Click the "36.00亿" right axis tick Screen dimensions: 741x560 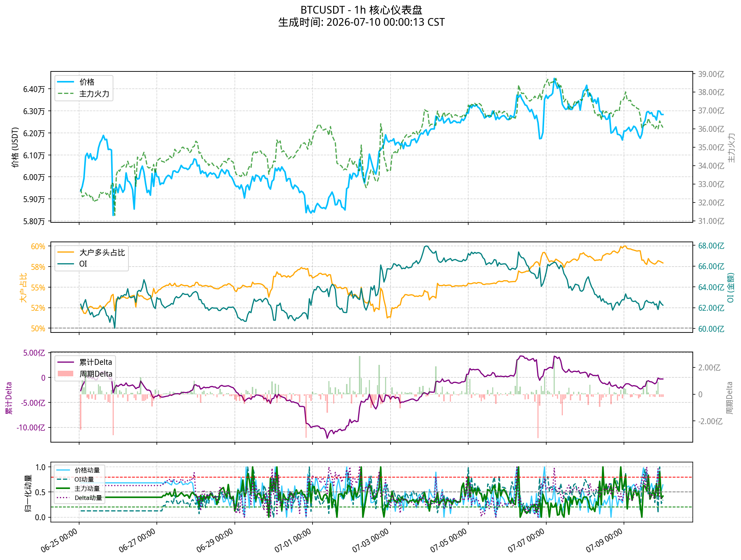[711, 129]
